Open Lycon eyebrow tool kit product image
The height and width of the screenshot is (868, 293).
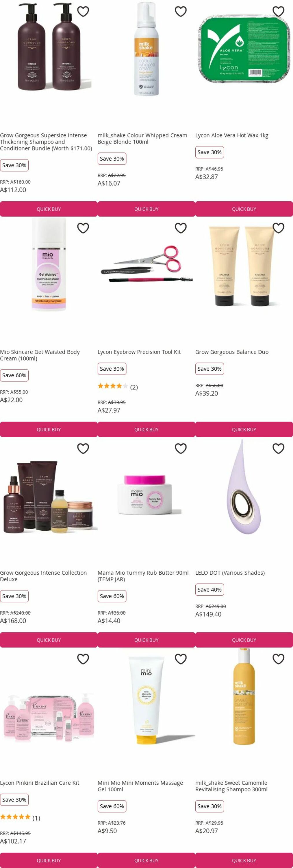coord(146,264)
